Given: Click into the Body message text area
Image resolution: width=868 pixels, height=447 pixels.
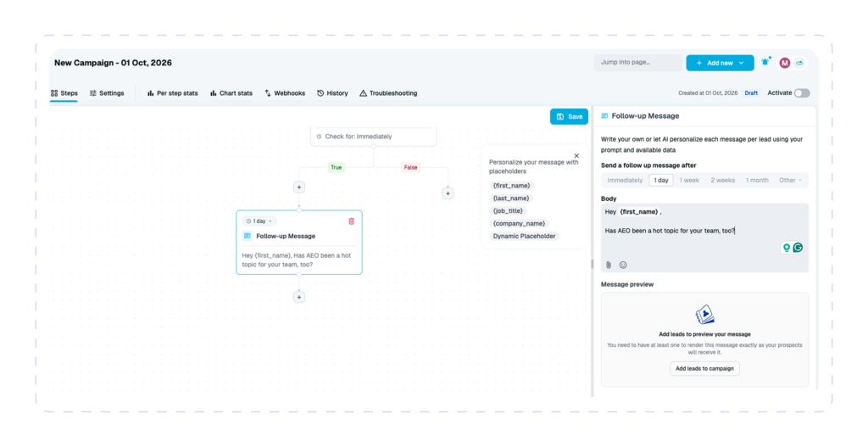Looking at the screenshot, I should point(704,237).
